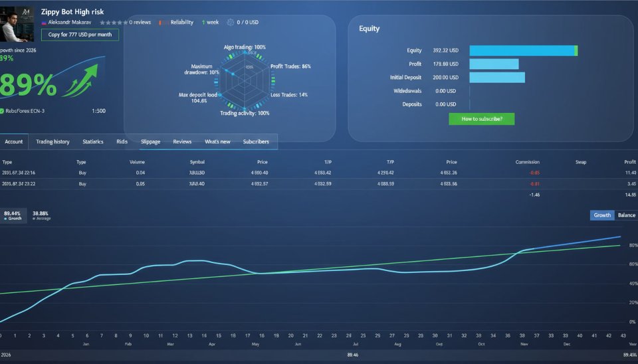Click the Initial Deposit 200.00 USD bar

[x=497, y=77]
